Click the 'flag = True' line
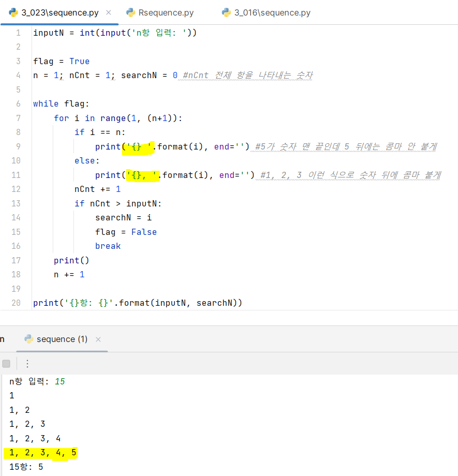The image size is (458, 476). (x=62, y=62)
